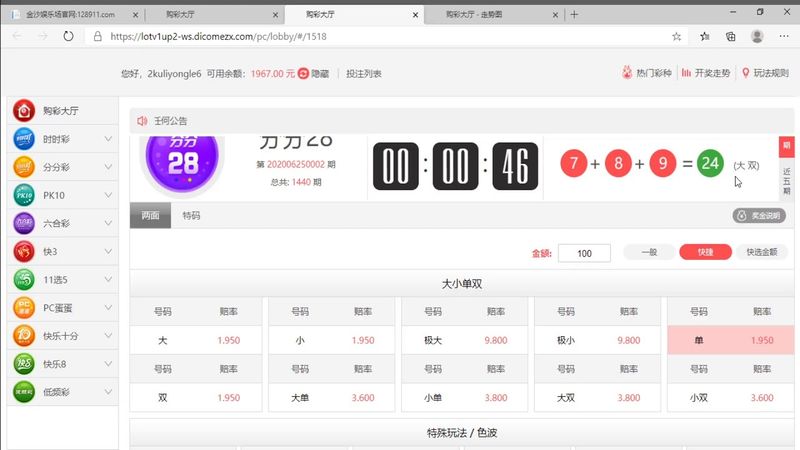
Task: Select the highlighted 单 bet cell
Action: click(x=731, y=340)
